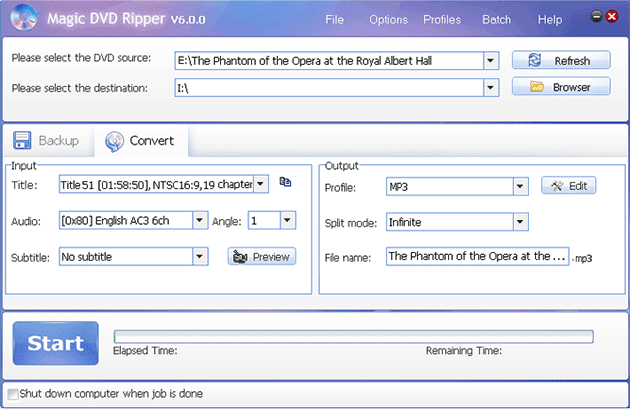Open the File menu
Screen dimensions: 630x410
[x=334, y=20]
